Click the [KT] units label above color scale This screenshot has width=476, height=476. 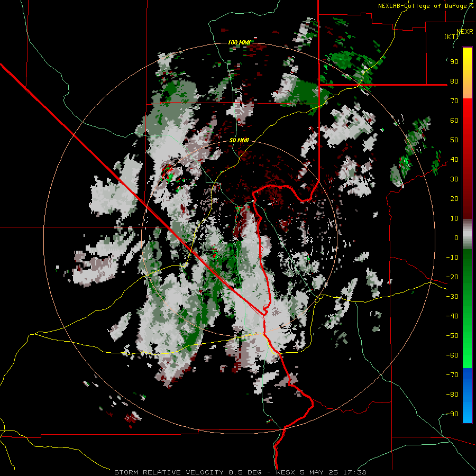pyautogui.click(x=452, y=36)
